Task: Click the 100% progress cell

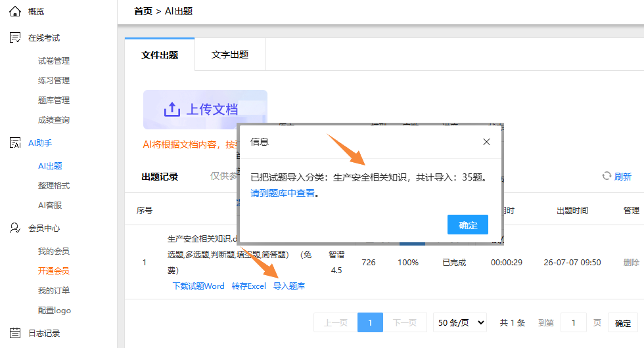Action: click(408, 262)
